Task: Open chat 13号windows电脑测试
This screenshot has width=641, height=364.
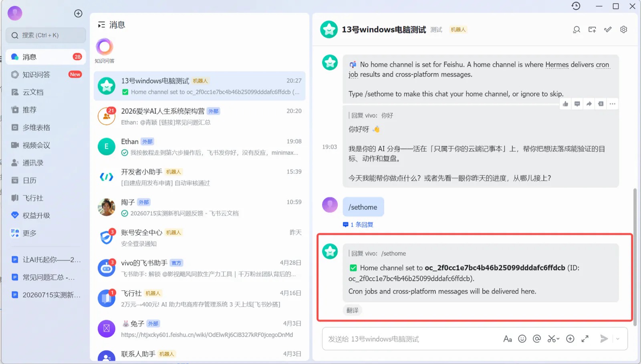Action: coord(200,86)
